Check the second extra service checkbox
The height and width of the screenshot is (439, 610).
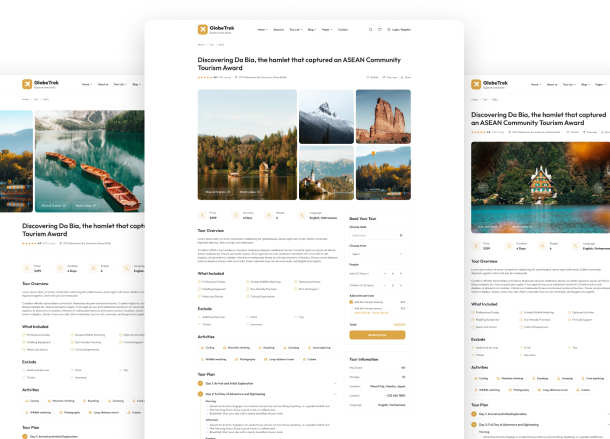coord(351,308)
